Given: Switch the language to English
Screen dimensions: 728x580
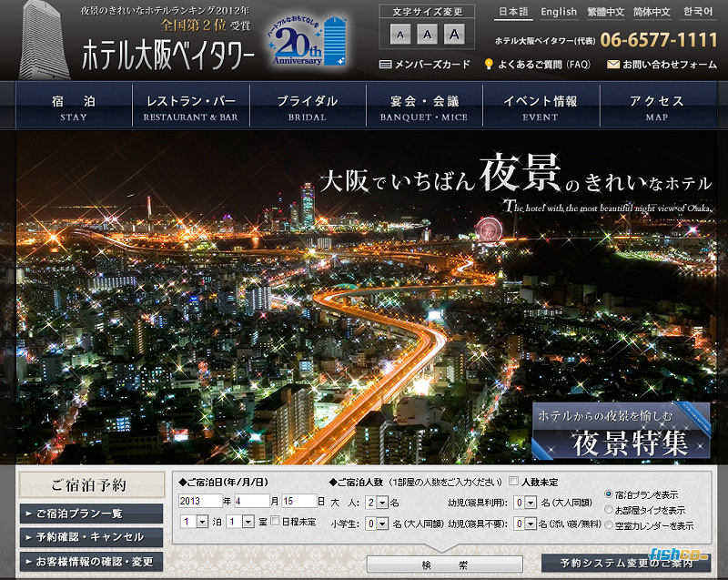Looking at the screenshot, I should 559,12.
